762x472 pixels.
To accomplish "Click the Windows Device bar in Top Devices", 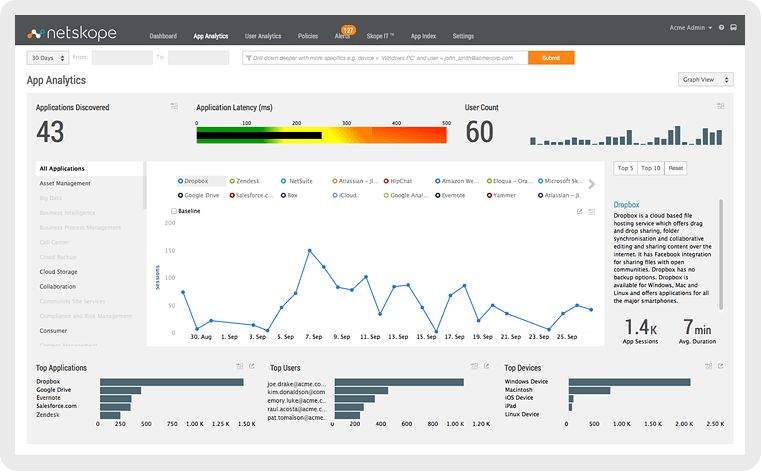I will pyautogui.click(x=629, y=383).
